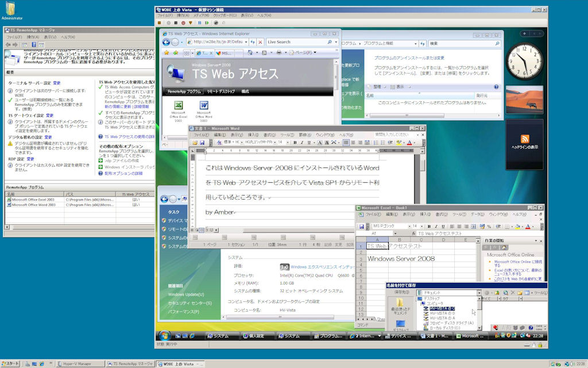Open Administrator folder on desktop
Image resolution: width=588 pixels, height=368 pixels.
pyautogui.click(x=11, y=10)
